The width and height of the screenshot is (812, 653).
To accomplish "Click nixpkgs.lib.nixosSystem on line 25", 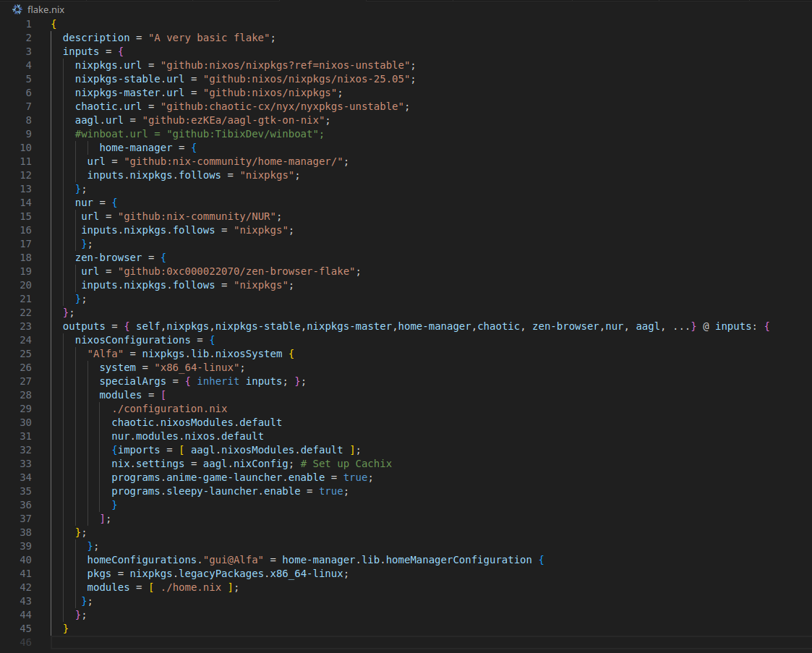I will (x=213, y=354).
